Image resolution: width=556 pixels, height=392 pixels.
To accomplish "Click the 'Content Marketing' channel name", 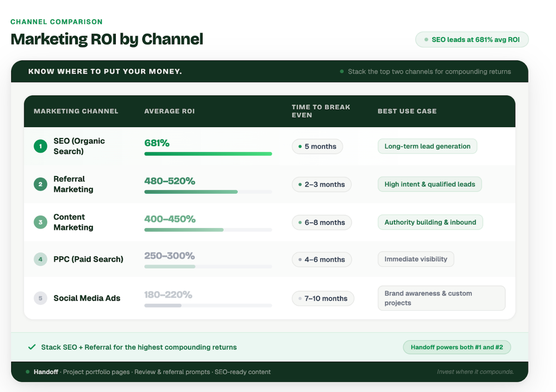I will click(73, 222).
